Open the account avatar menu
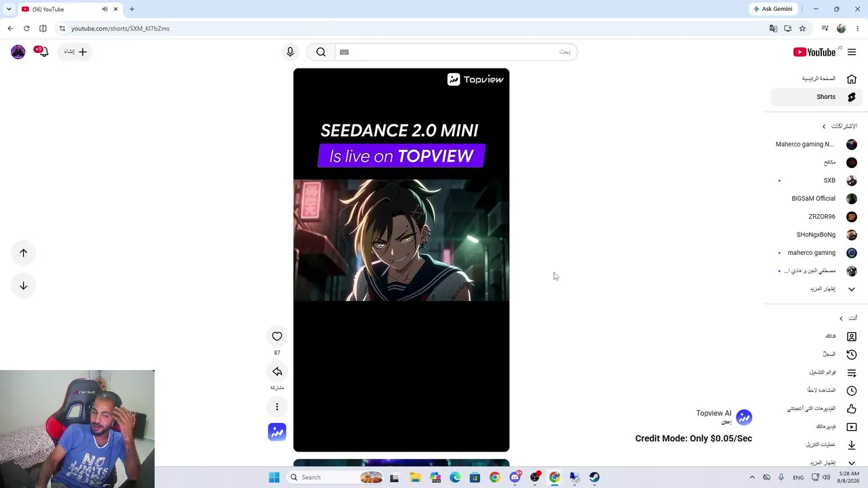Viewport: 868px width, 488px height. coord(18,52)
